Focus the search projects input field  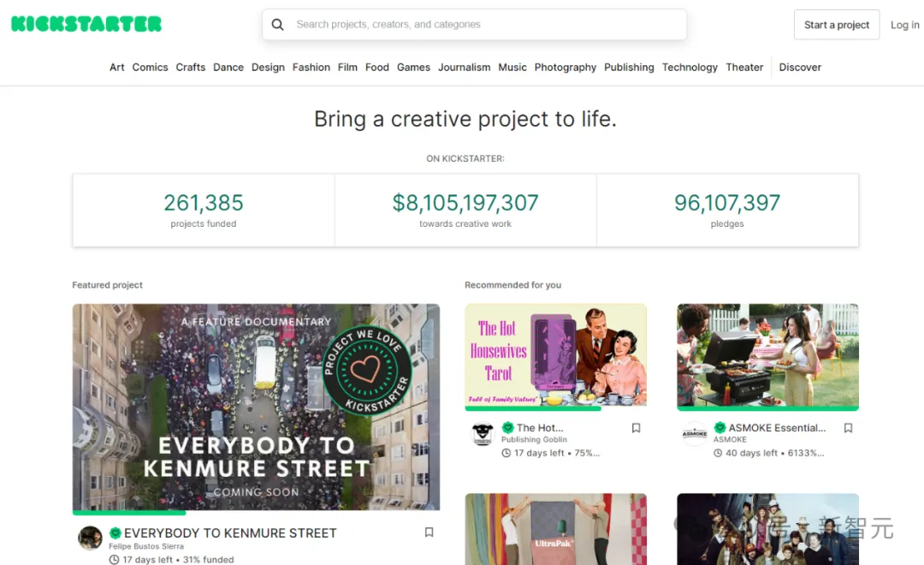(474, 24)
